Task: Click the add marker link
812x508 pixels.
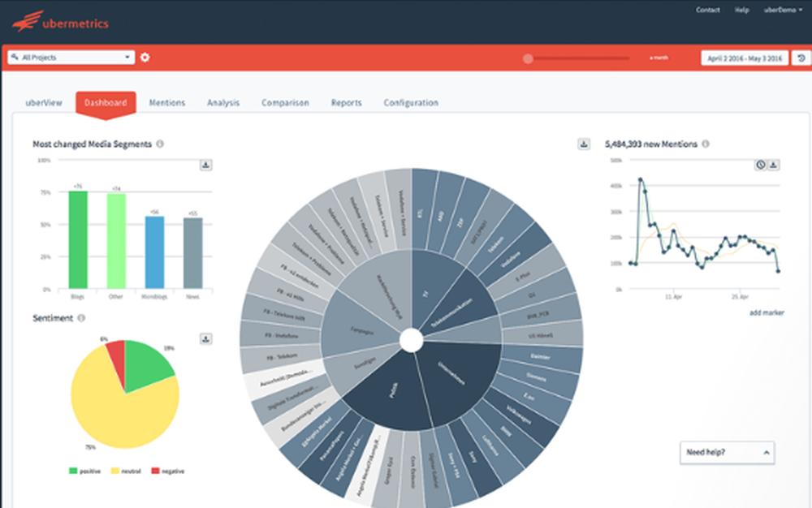Action: tap(767, 312)
